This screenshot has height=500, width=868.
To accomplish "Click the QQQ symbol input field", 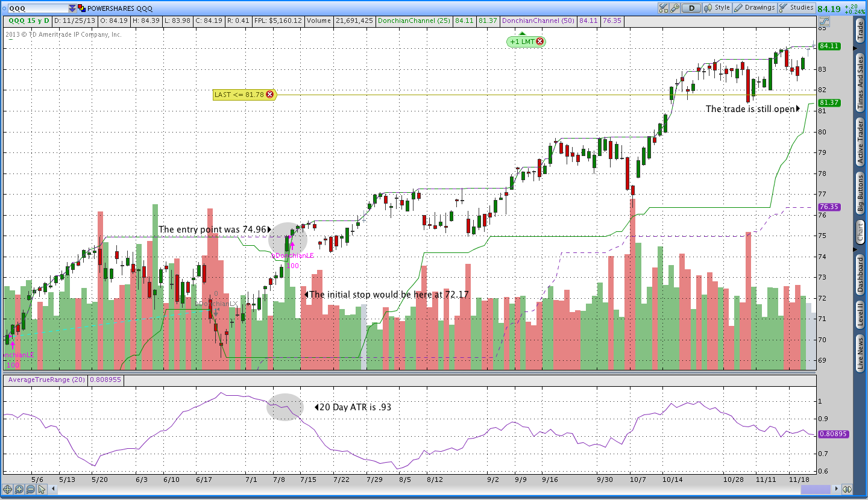I will click(37, 8).
